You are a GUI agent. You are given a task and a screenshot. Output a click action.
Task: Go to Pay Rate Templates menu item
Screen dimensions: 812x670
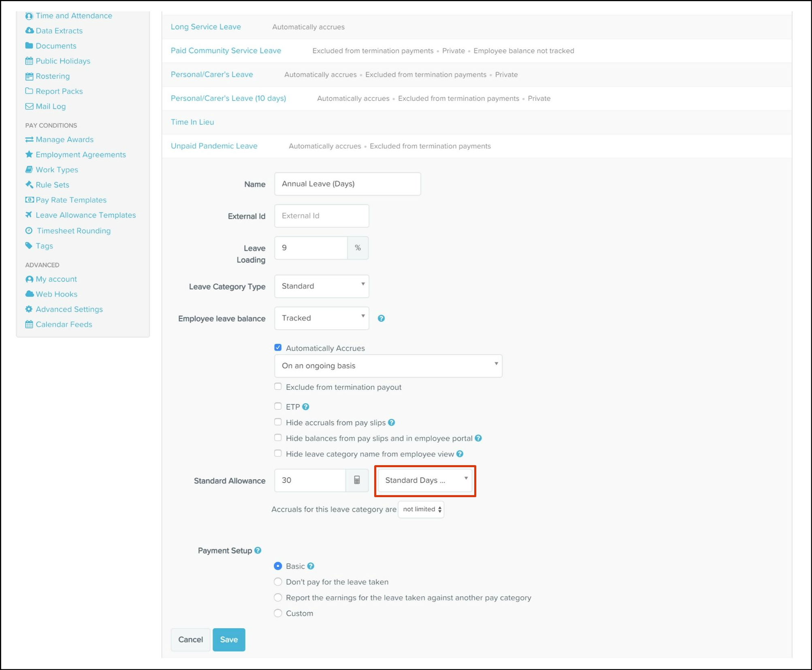pyautogui.click(x=71, y=200)
